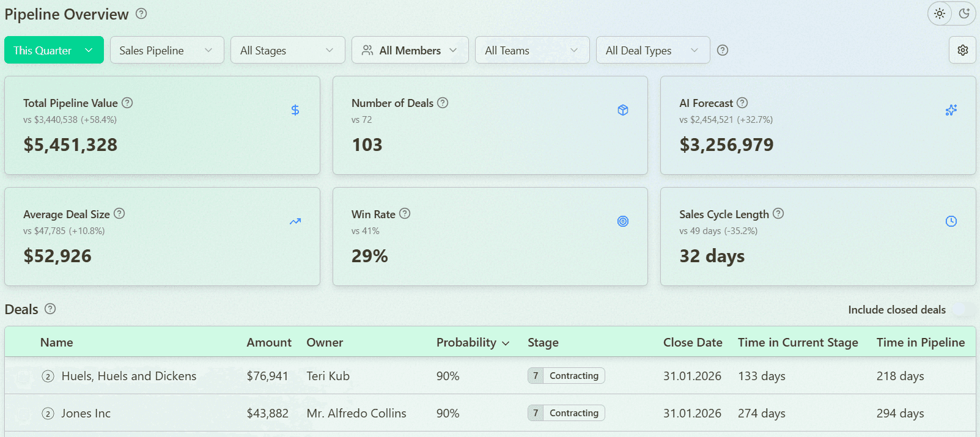
Task: Toggle Include closed deals switch
Action: [x=963, y=309]
